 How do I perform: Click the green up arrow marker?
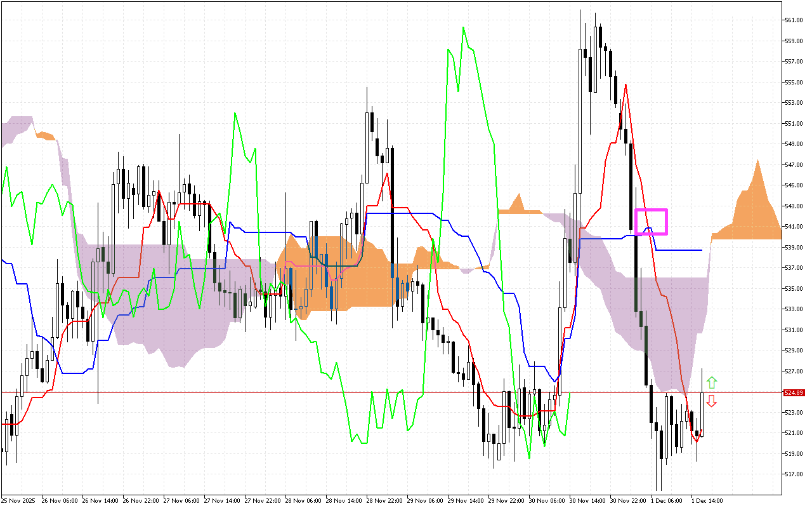(x=712, y=382)
